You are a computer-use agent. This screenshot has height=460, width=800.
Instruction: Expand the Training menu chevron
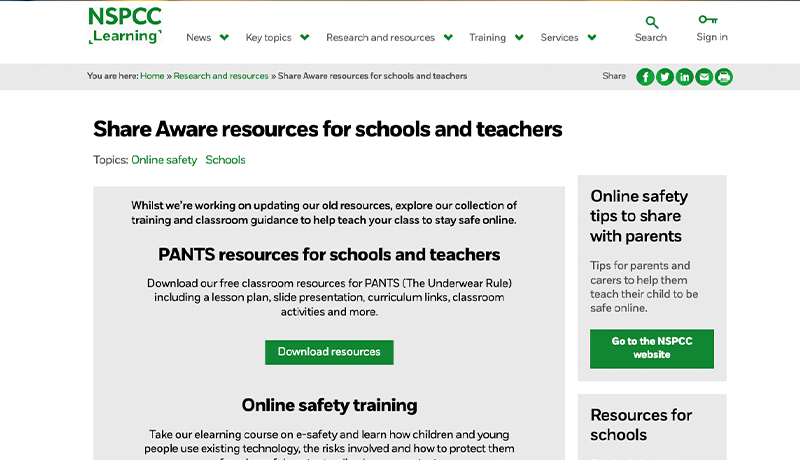tap(519, 38)
